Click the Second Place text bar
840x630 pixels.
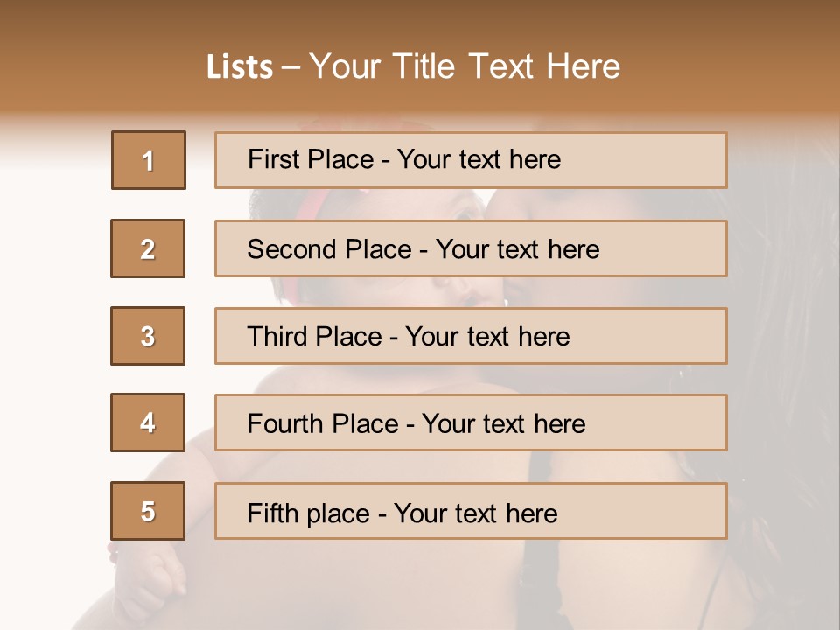[471, 248]
